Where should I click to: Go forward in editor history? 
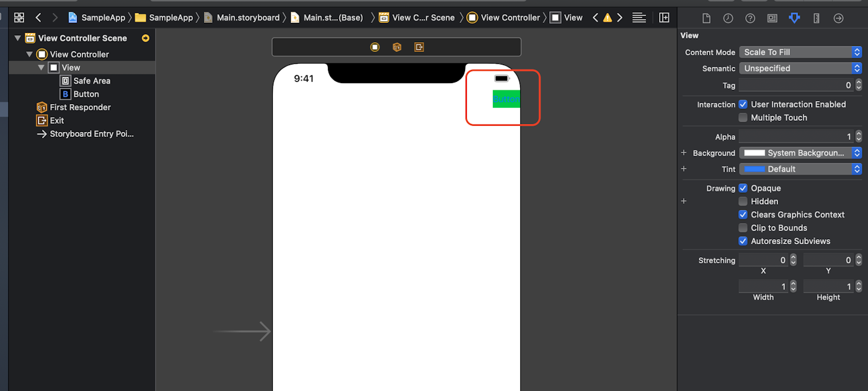[55, 17]
